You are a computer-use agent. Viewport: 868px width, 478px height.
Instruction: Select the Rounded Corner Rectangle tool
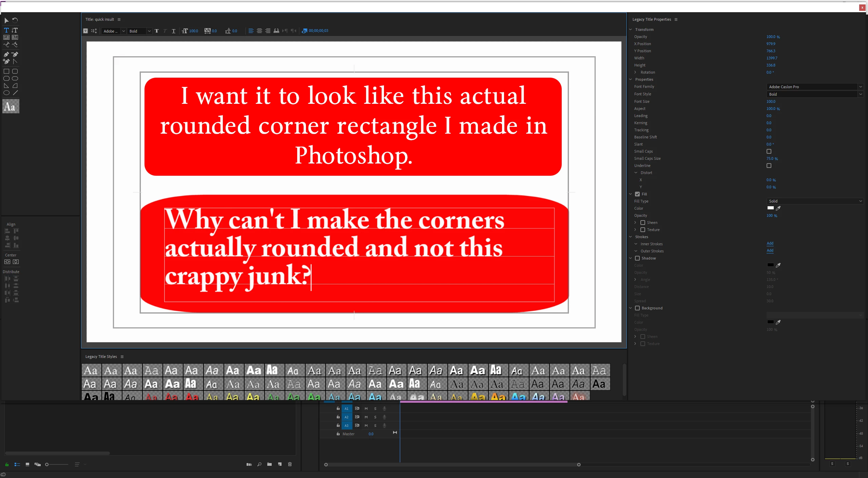click(15, 71)
